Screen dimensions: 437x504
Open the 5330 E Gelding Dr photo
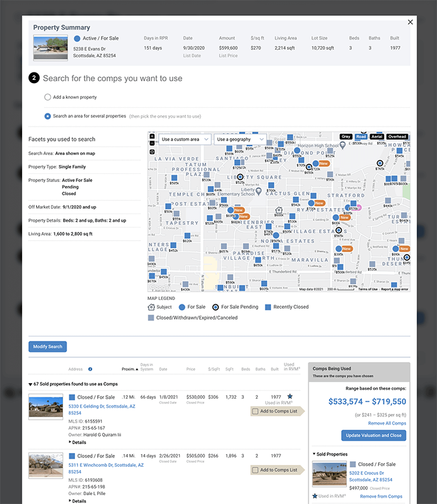pos(45,406)
